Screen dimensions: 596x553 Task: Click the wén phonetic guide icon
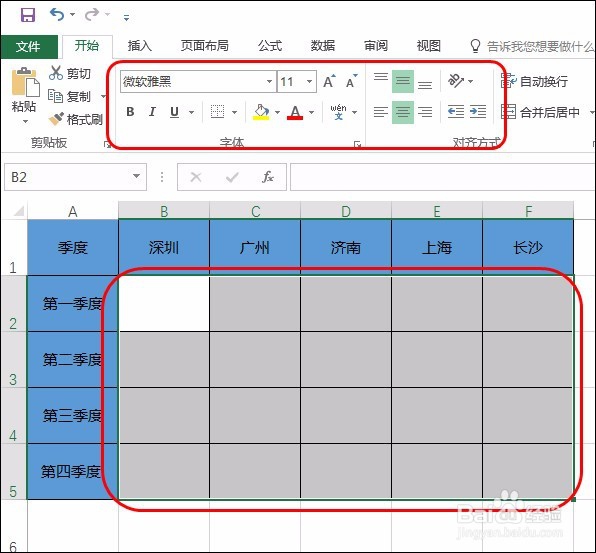tap(338, 112)
